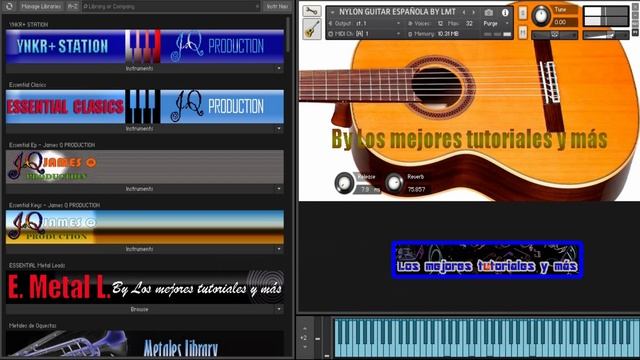
Task: Click the Metales Library banner
Action: click(145, 344)
